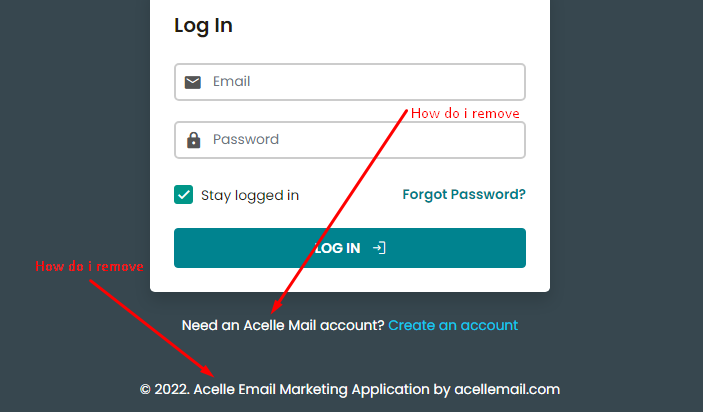Follow the Create an account link
This screenshot has height=412, width=703.
[x=453, y=325]
